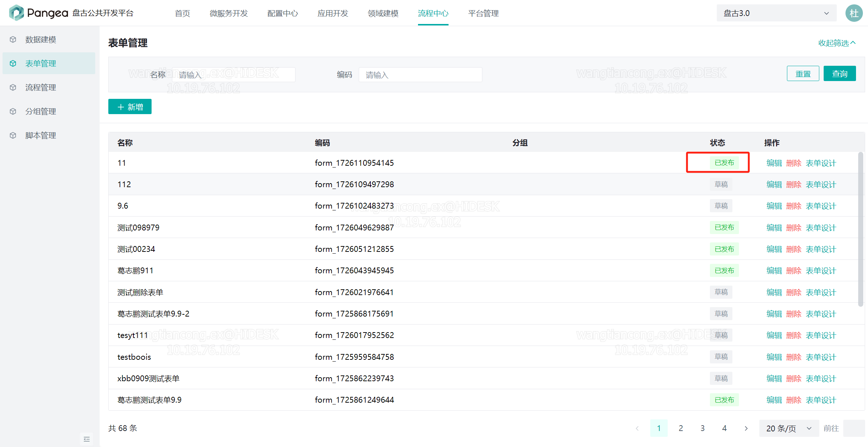Image resolution: width=868 pixels, height=447 pixels.
Task: Click the 已发布 status of 葛志鹏911
Action: (724, 270)
